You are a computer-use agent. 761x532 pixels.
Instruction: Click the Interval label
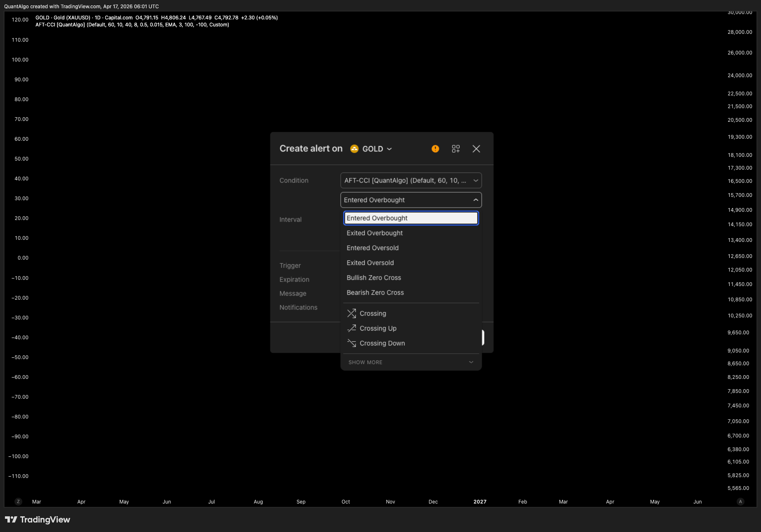click(x=290, y=220)
